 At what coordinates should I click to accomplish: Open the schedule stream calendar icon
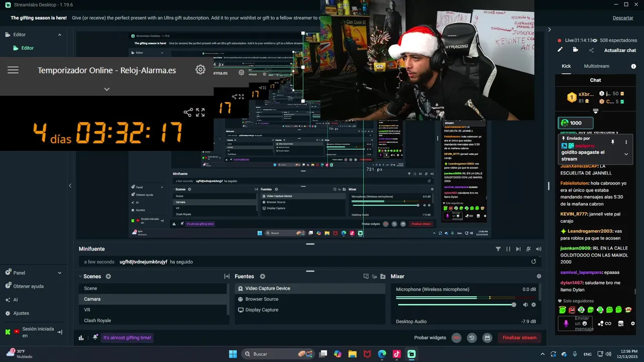(x=487, y=337)
